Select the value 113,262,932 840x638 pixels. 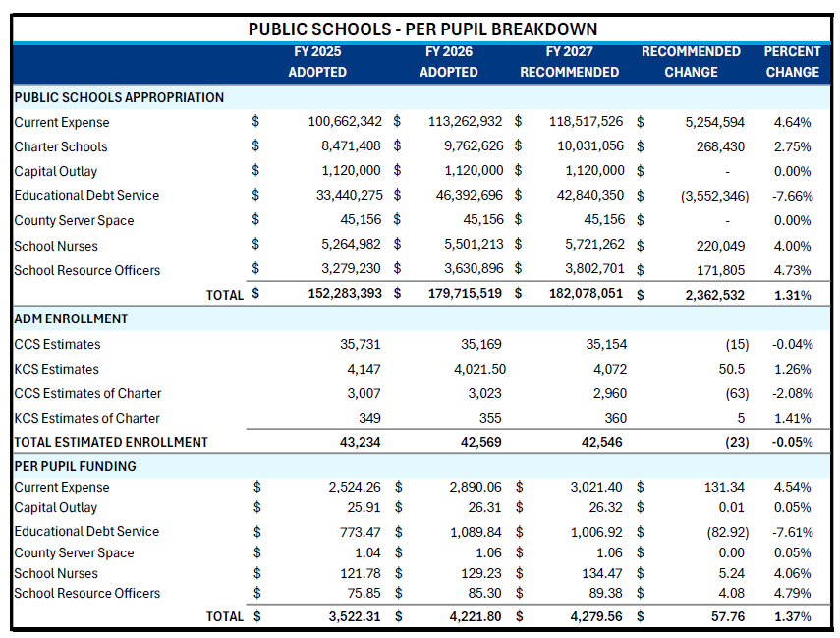coord(465,122)
